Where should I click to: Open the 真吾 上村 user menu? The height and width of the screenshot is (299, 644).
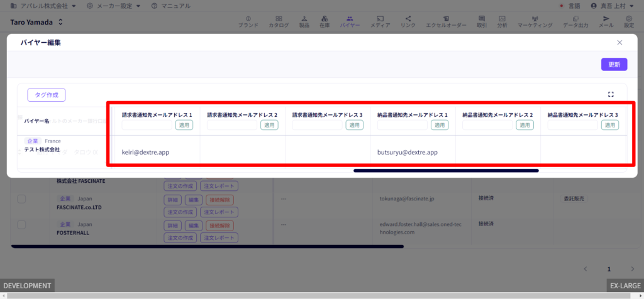[x=614, y=6]
